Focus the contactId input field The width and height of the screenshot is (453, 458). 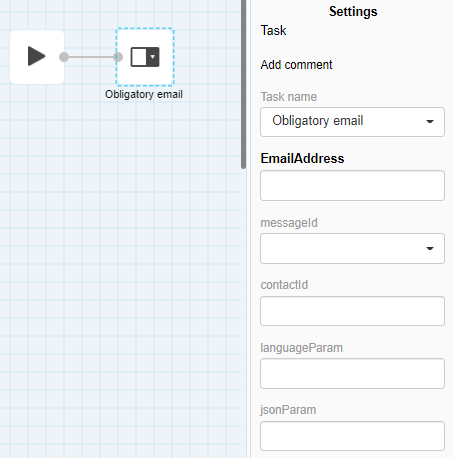(352, 311)
